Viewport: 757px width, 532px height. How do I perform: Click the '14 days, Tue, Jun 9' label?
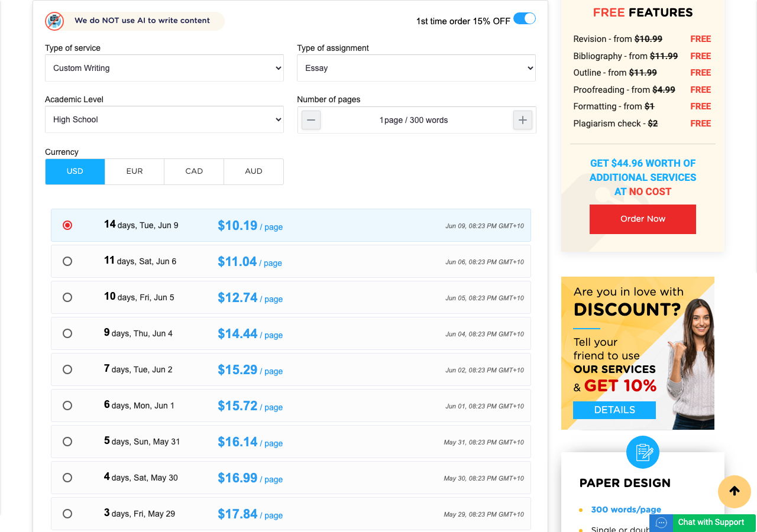[141, 225]
